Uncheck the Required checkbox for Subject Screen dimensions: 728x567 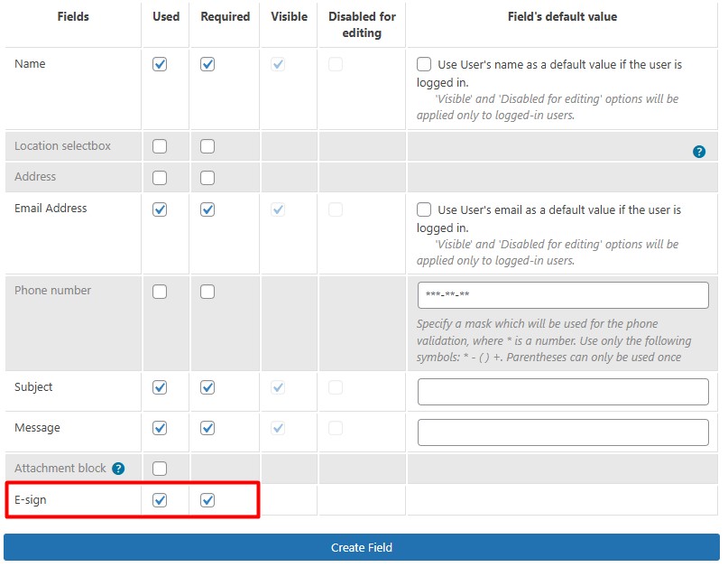207,386
